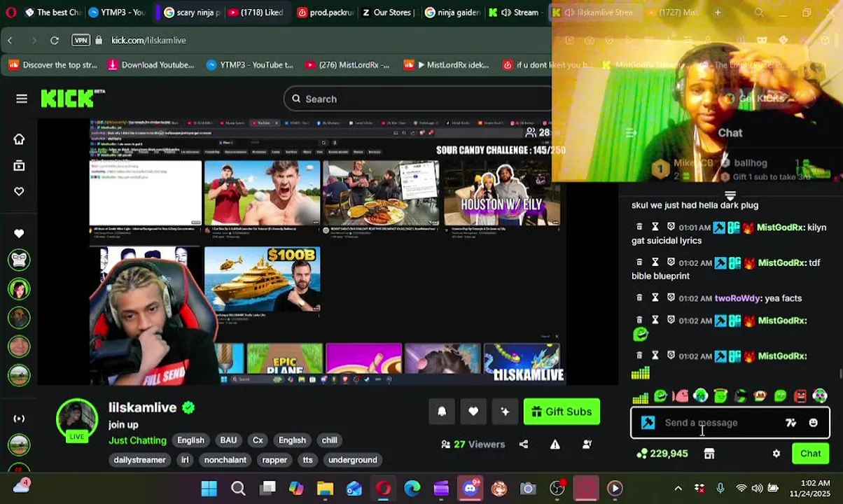
Task: Switch to 'ninja gaiden' tab
Action: (x=452, y=12)
